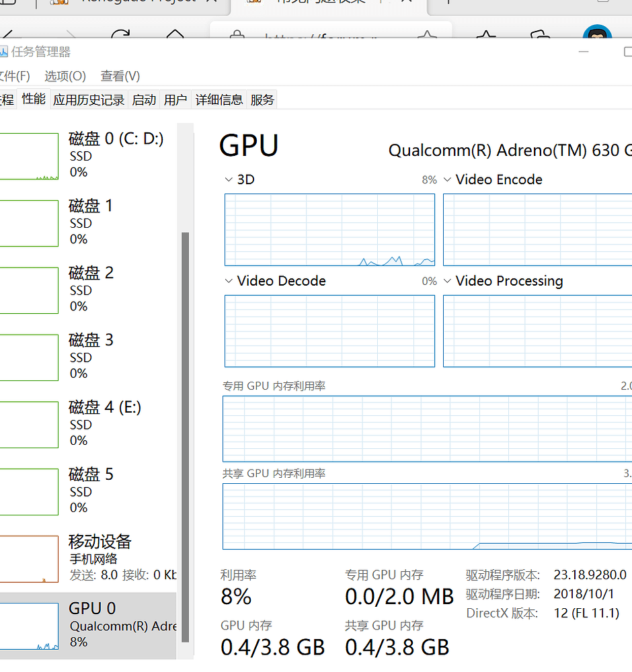Image resolution: width=632 pixels, height=672 pixels.
Task: Select GPU 0 Qualcomm Adreno entry
Action: point(88,626)
